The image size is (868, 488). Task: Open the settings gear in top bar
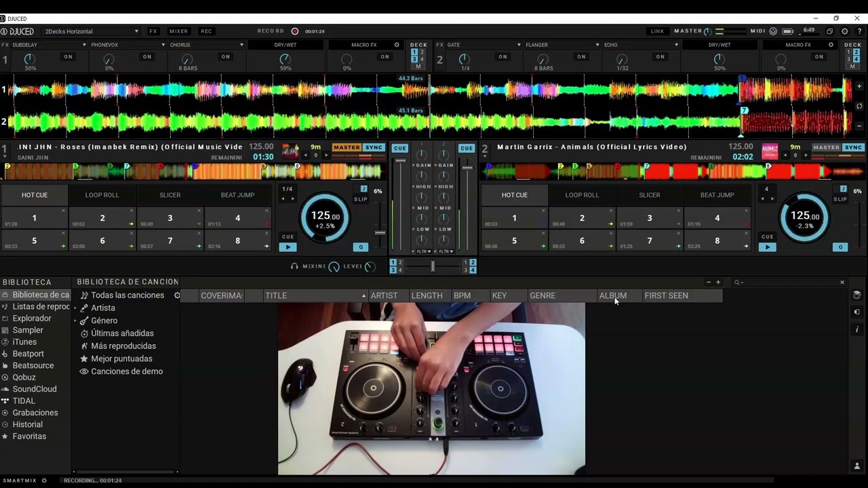pyautogui.click(x=844, y=31)
